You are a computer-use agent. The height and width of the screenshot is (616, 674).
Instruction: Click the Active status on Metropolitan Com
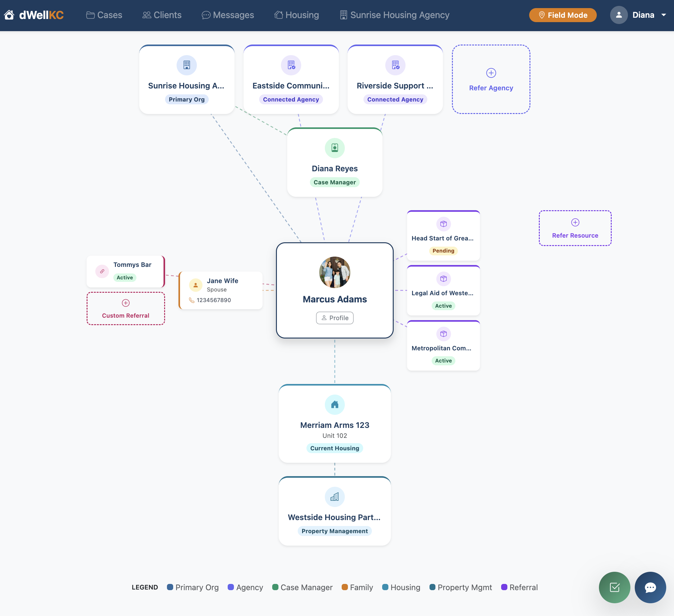tap(443, 361)
